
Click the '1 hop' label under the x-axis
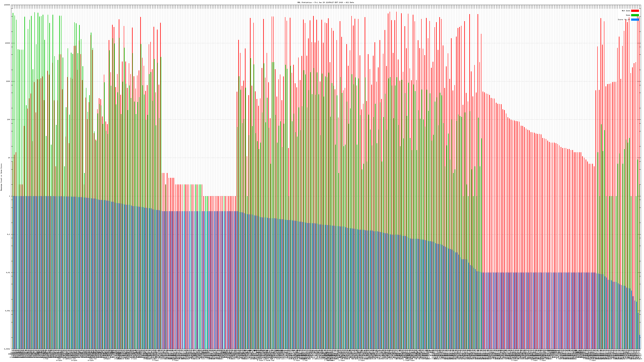pyautogui.click(x=46, y=359)
